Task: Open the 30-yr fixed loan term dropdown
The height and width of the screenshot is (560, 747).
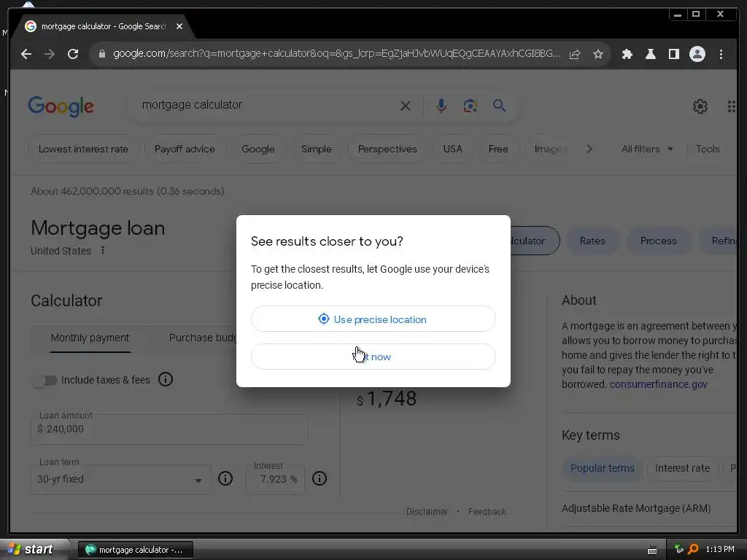Action: click(120, 480)
